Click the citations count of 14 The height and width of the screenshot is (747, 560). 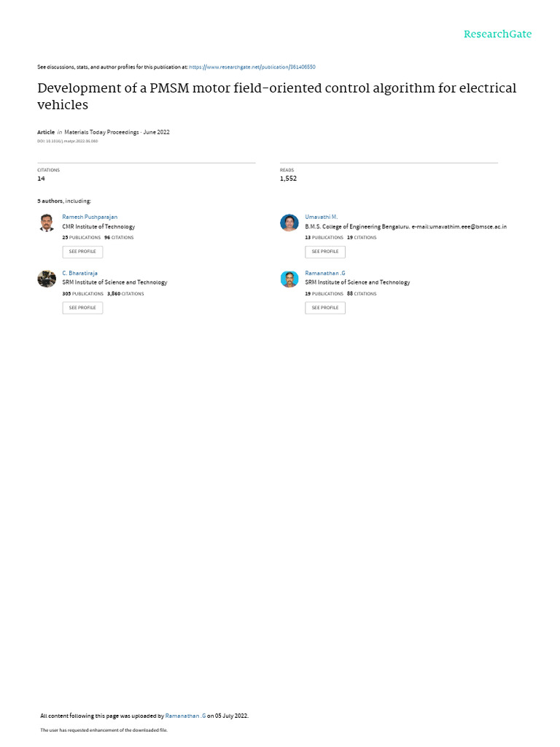[41, 179]
